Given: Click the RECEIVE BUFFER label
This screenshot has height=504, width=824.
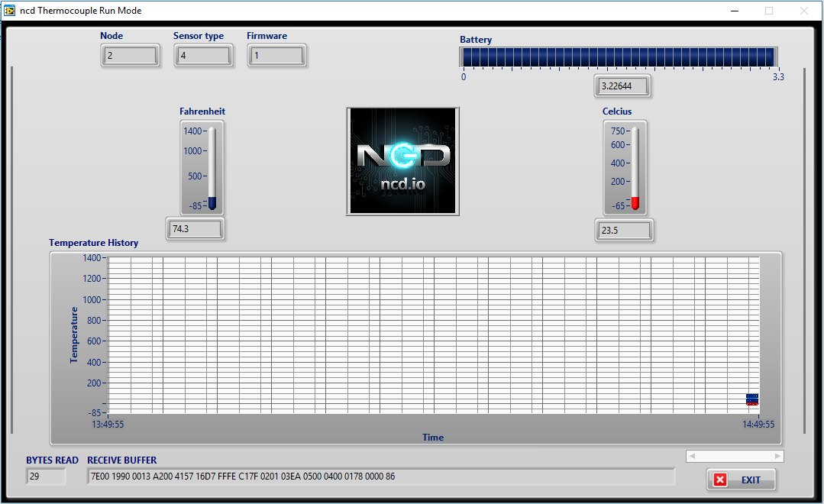Looking at the screenshot, I should 122,460.
